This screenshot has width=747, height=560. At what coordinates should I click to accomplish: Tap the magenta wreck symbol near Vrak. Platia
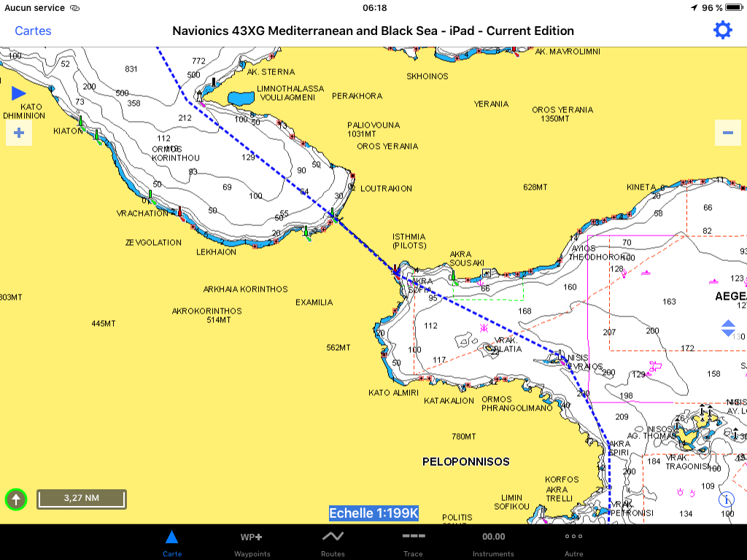click(484, 327)
